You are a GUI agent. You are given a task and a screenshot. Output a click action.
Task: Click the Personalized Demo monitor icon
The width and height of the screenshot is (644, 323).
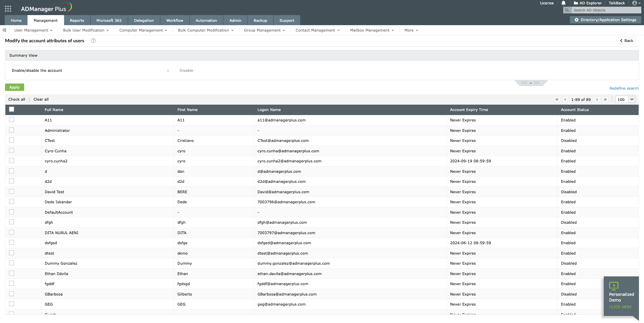[x=614, y=286]
